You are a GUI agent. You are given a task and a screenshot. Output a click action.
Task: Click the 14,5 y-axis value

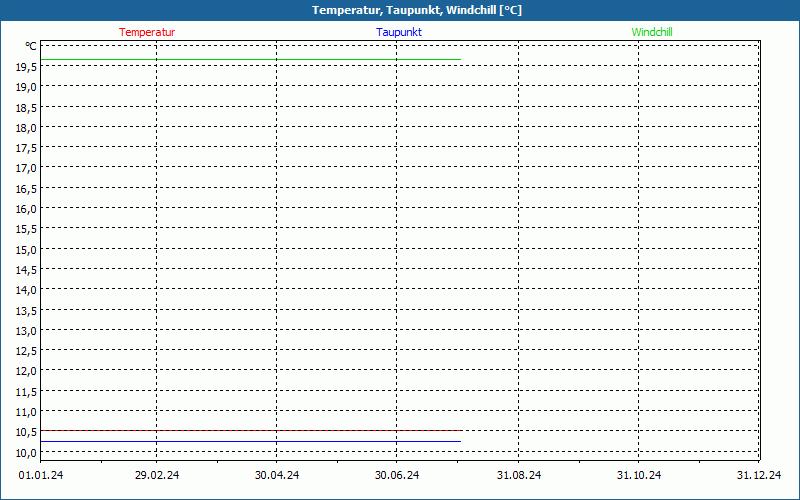[x=26, y=270]
